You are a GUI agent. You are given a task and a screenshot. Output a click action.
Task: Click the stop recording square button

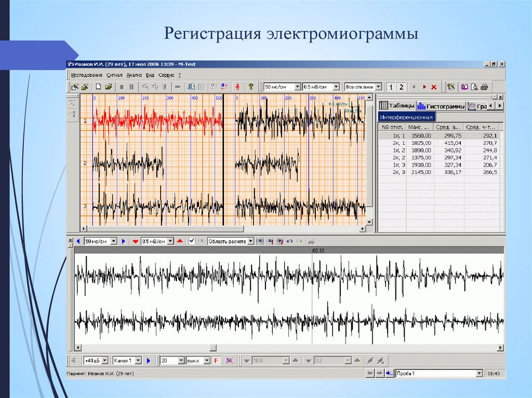(x=122, y=87)
